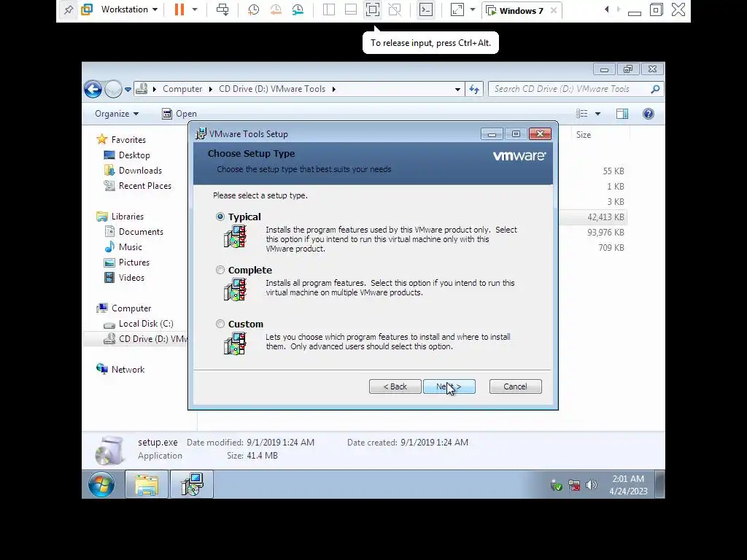This screenshot has height=560, width=747.
Task: Click CD Drive (D:) VMware Tools breadcrumb
Action: (x=272, y=89)
